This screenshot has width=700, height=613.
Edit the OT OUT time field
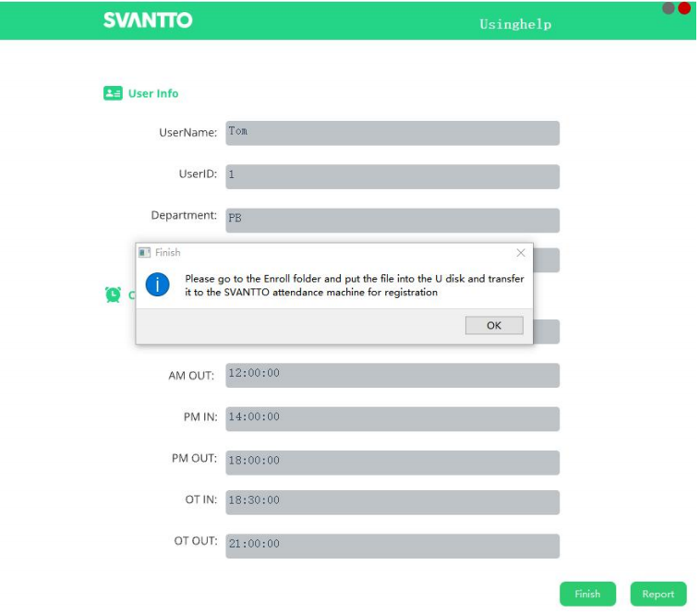[x=392, y=547]
